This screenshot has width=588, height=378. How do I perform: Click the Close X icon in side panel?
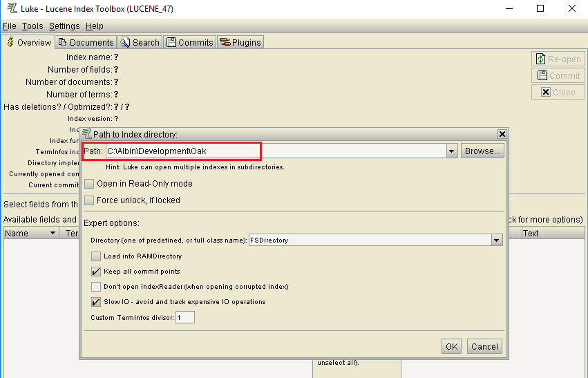point(546,92)
